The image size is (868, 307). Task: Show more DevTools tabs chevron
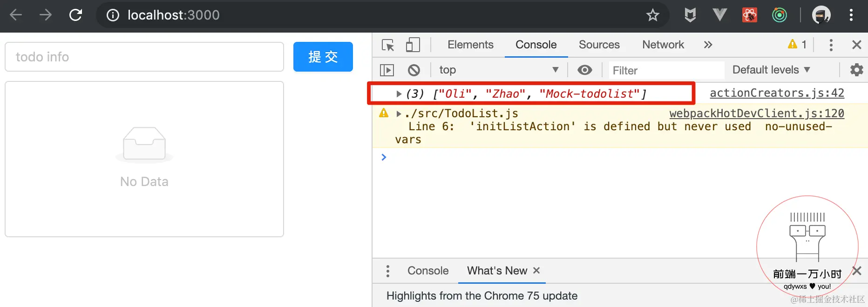pyautogui.click(x=708, y=45)
